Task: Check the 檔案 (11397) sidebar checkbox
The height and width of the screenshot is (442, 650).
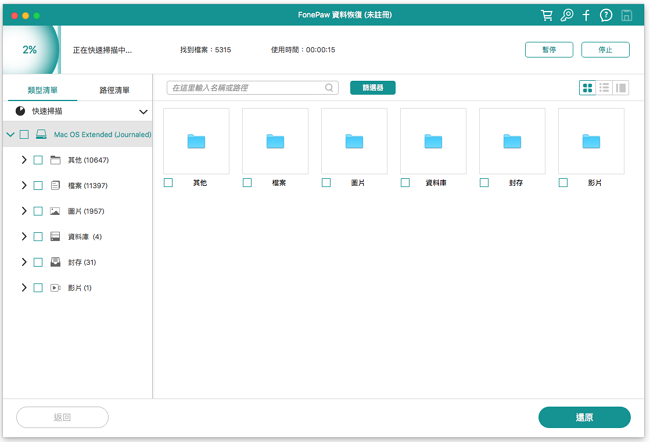Action: 38,185
